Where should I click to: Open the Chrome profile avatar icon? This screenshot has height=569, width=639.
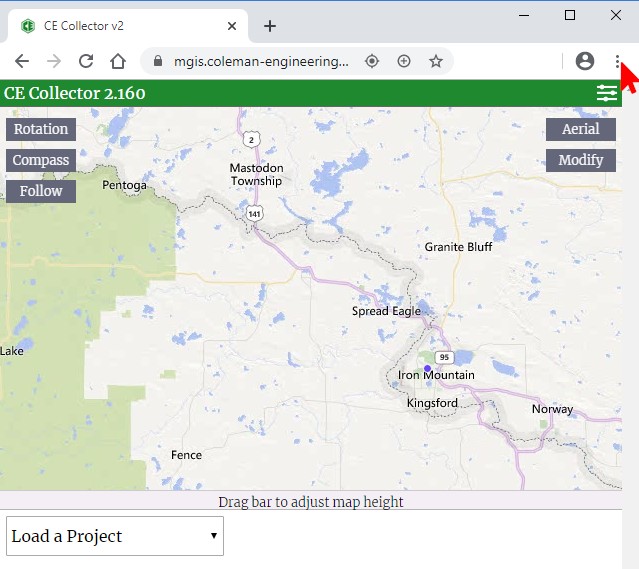tap(585, 61)
